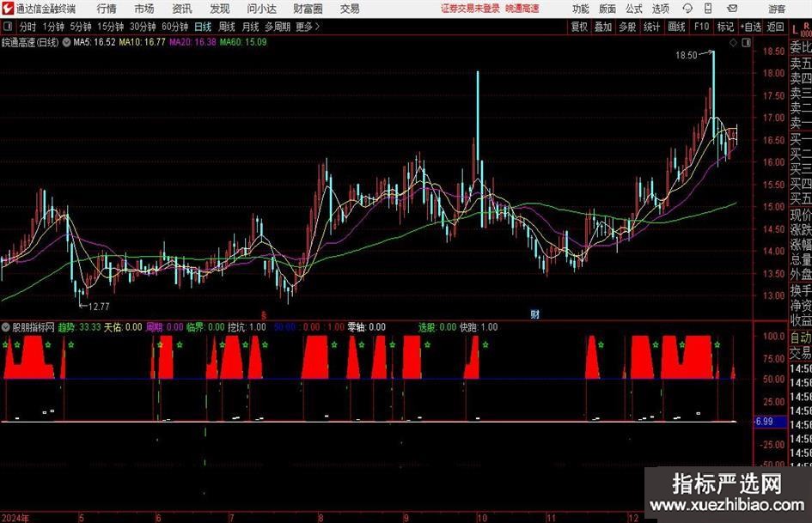Click the 统计 toolbar button
The width and height of the screenshot is (812, 523).
[x=652, y=27]
